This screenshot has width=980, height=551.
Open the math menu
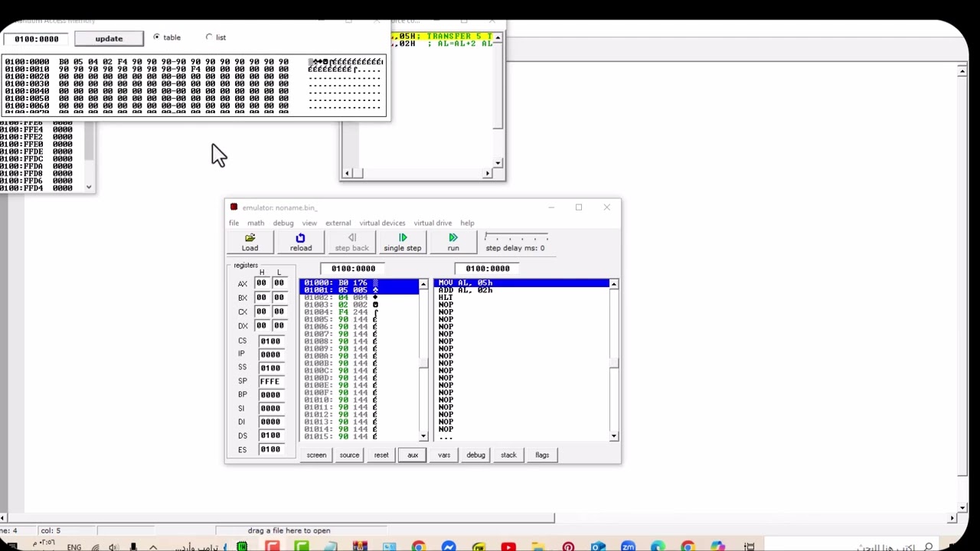tap(256, 223)
